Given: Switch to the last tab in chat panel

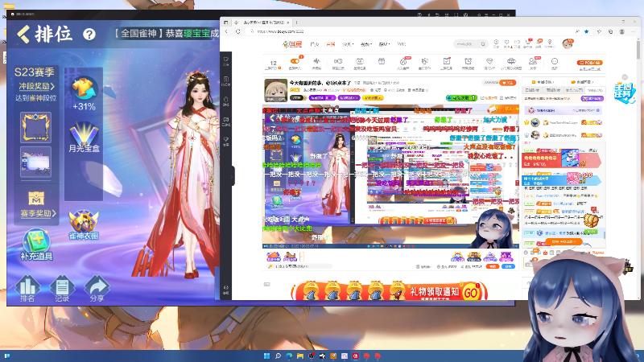Looking at the screenshot, I should point(594,90).
